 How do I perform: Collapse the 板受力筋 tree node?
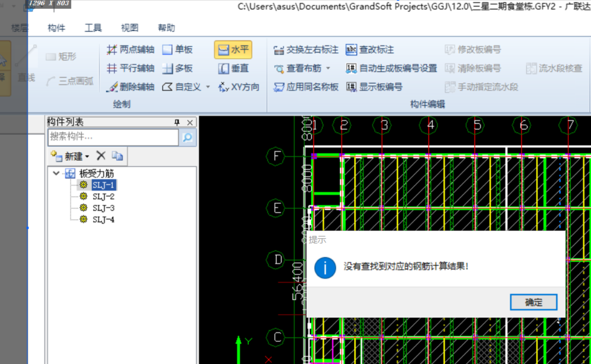[56, 173]
